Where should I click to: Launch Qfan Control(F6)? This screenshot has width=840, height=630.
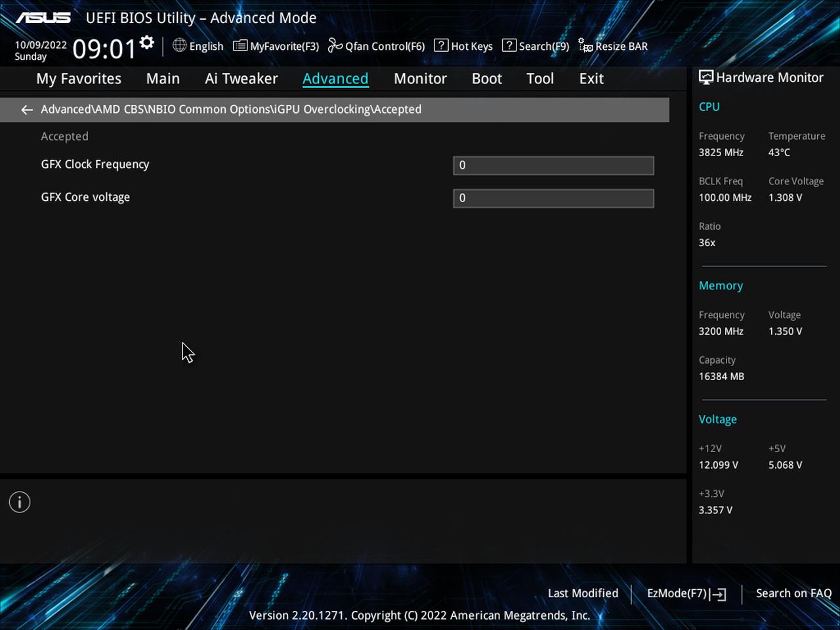coord(385,46)
